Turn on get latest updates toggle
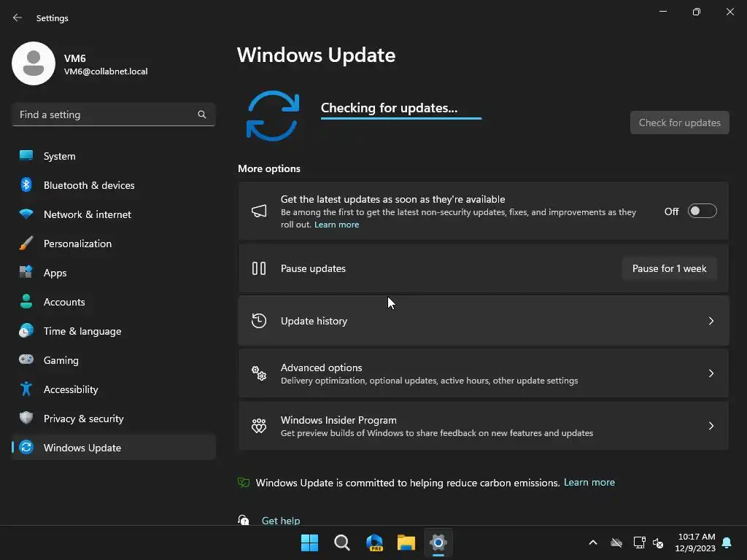 pos(703,211)
